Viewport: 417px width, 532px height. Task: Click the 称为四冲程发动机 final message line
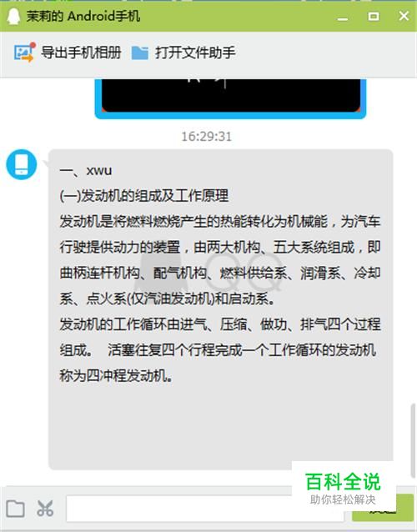coord(116,375)
